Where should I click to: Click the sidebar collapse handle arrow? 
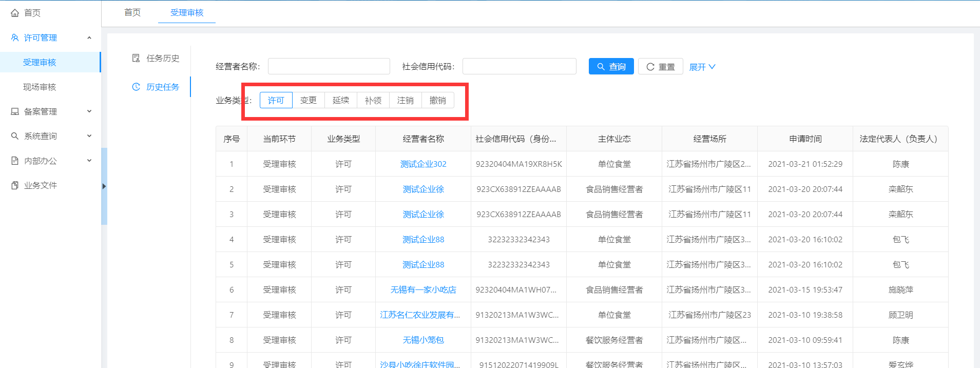coord(104,186)
